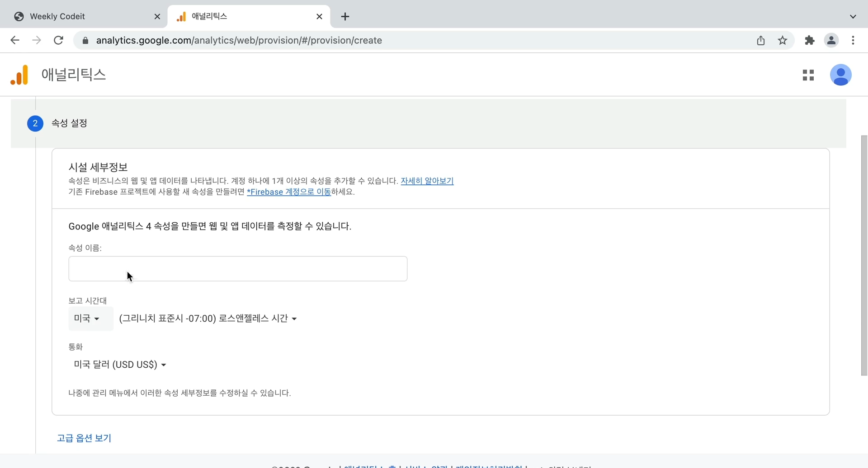This screenshot has width=868, height=468.
Task: Click the 자세히 알아보기 link
Action: click(427, 181)
